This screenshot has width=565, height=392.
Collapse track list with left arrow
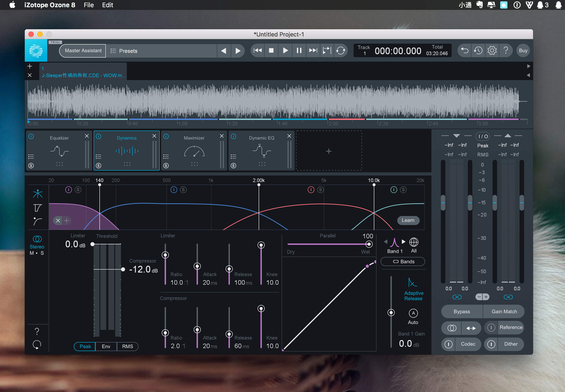pyautogui.click(x=529, y=75)
